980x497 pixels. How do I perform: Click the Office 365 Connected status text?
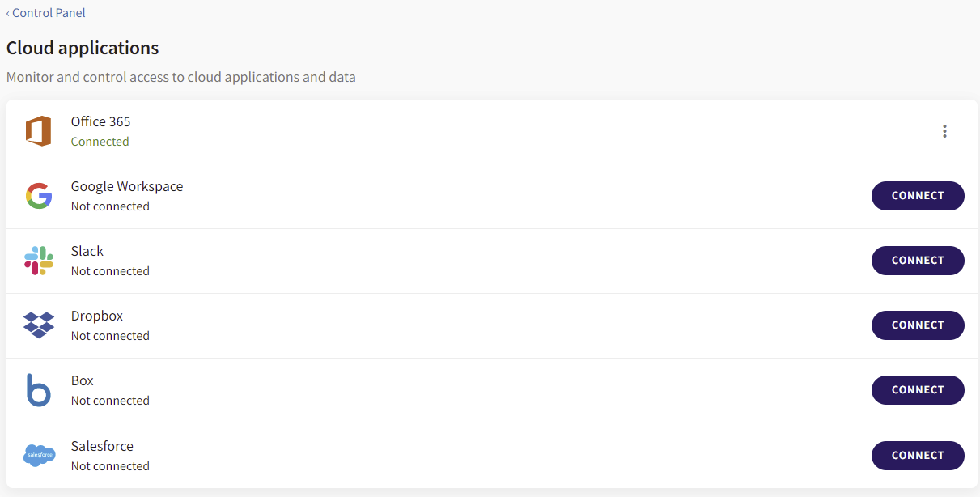tap(100, 142)
